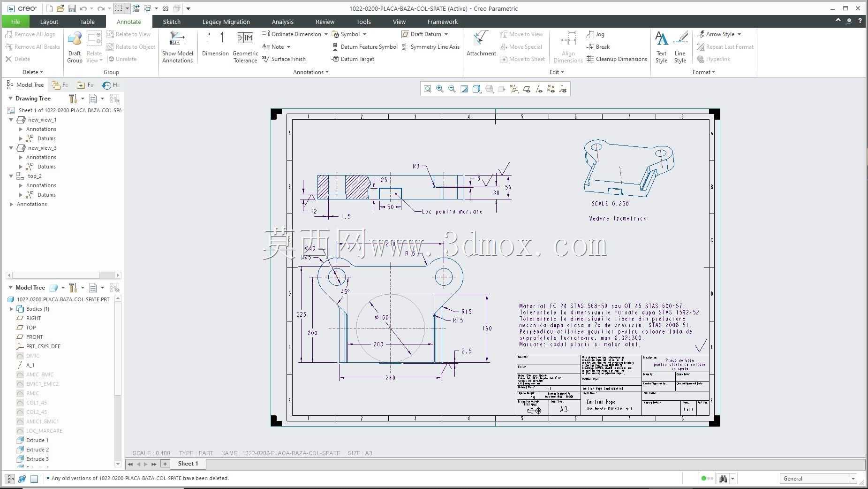Select the Sheet 1 tab
The width and height of the screenshot is (868, 489).
pos(188,464)
